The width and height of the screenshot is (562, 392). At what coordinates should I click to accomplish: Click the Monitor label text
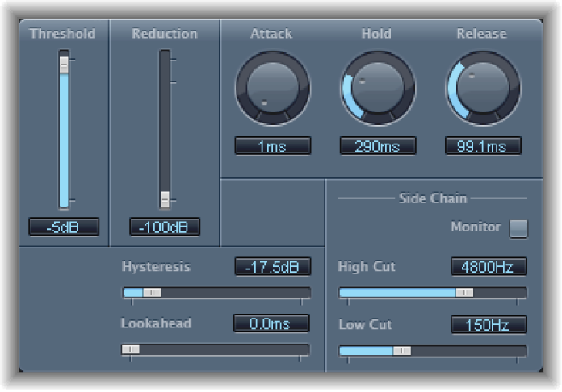[476, 227]
